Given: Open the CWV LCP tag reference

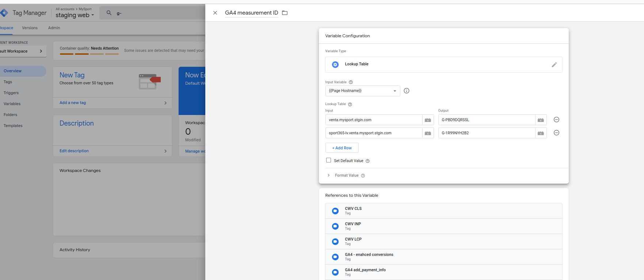Looking at the screenshot, I should pyautogui.click(x=444, y=242).
